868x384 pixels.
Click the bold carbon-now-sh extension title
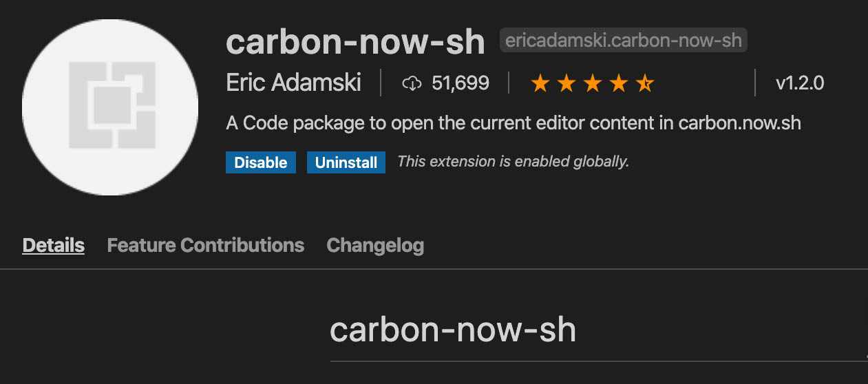[355, 42]
